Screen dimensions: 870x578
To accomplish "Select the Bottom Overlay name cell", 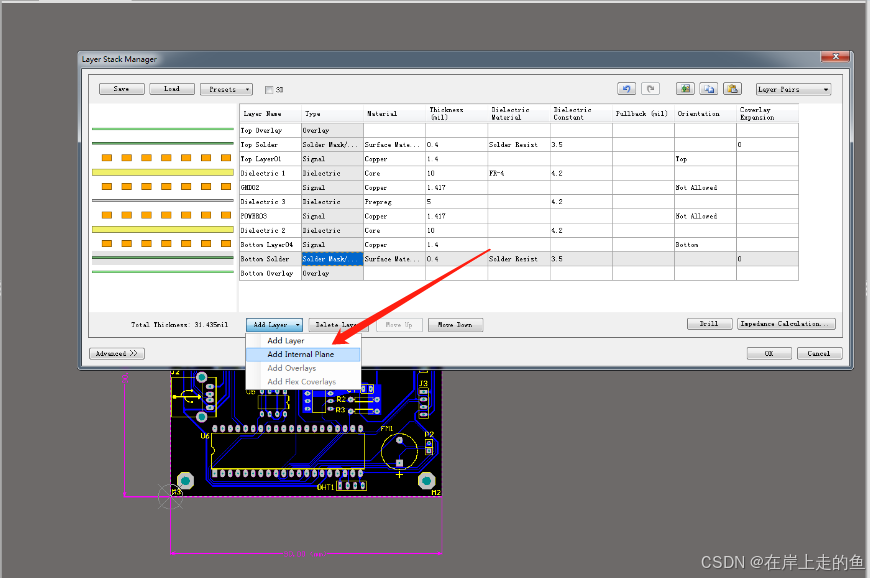I will [270, 273].
